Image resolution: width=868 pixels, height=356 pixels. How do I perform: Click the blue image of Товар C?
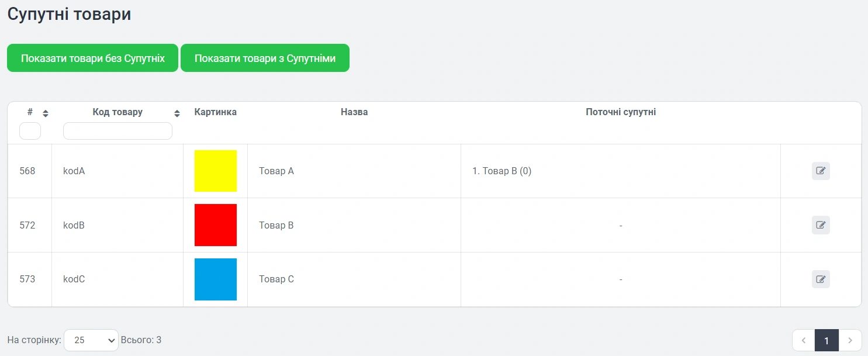point(216,279)
